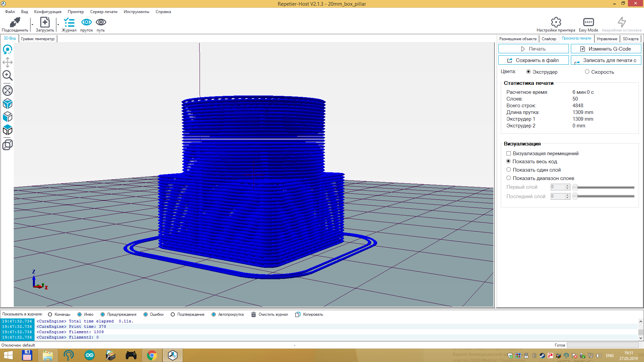This screenshot has width=644, height=362.
Task: Open the Конфигурация menu
Action: click(x=48, y=12)
